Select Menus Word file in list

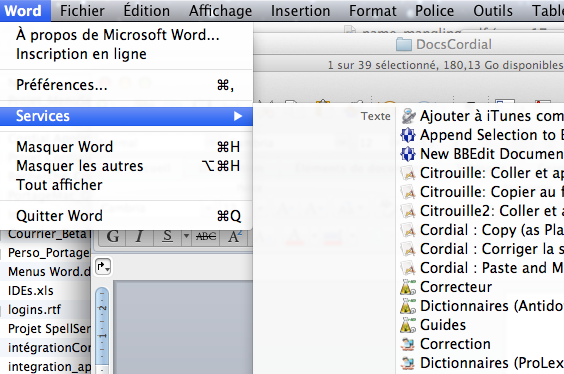49,272
